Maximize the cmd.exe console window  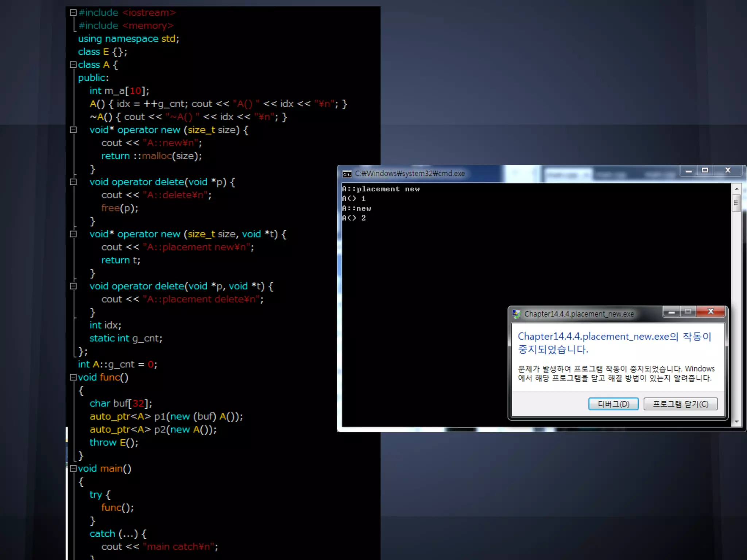[x=705, y=171]
